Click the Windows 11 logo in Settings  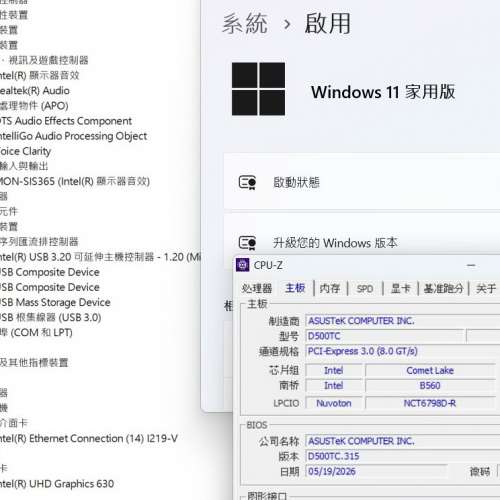point(258,89)
